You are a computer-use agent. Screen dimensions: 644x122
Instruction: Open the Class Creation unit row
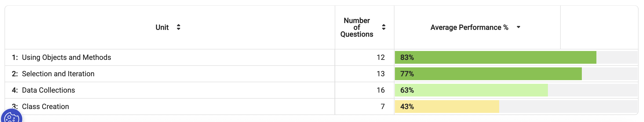(45, 107)
